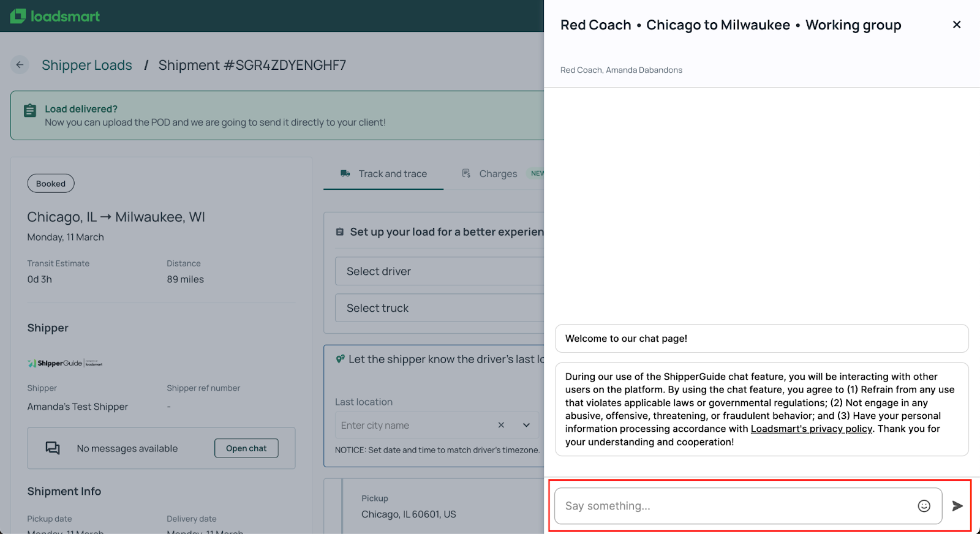
Task: Click the '0d 3h' transit estimate value
Action: point(40,279)
